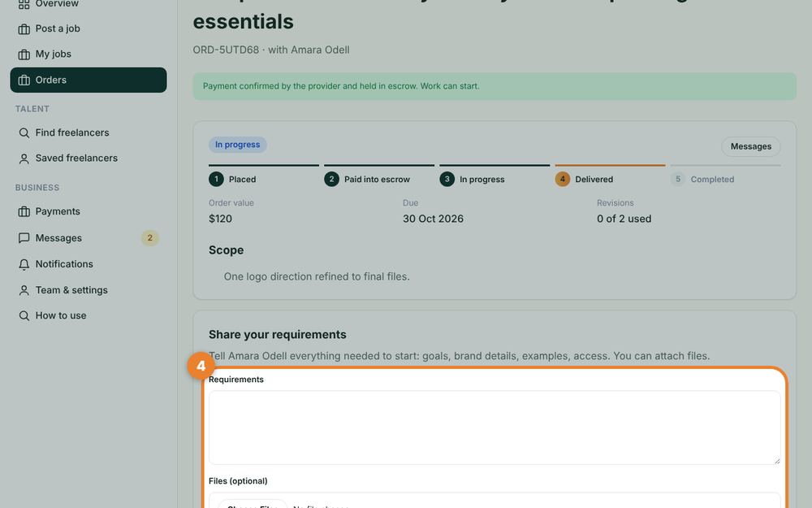Open Saved freelancers list
This screenshot has width=812, height=508.
click(89, 158)
